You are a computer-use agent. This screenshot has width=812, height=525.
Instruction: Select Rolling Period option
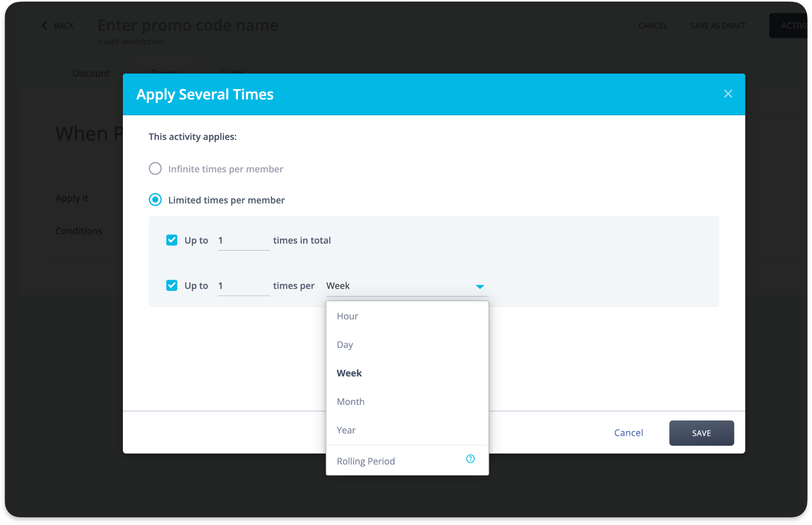(x=366, y=461)
